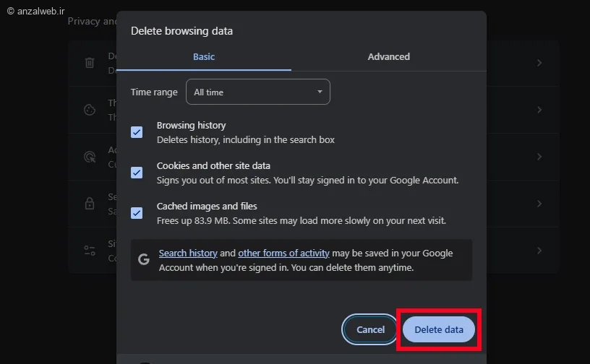590x364 pixels.
Task: Click the site settings sliders icon
Action: pyautogui.click(x=90, y=251)
